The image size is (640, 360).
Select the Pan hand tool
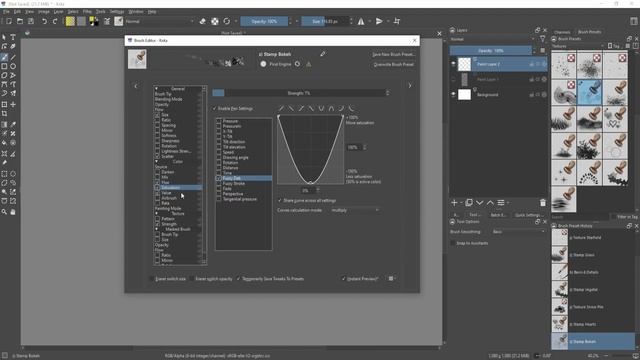coord(13,212)
